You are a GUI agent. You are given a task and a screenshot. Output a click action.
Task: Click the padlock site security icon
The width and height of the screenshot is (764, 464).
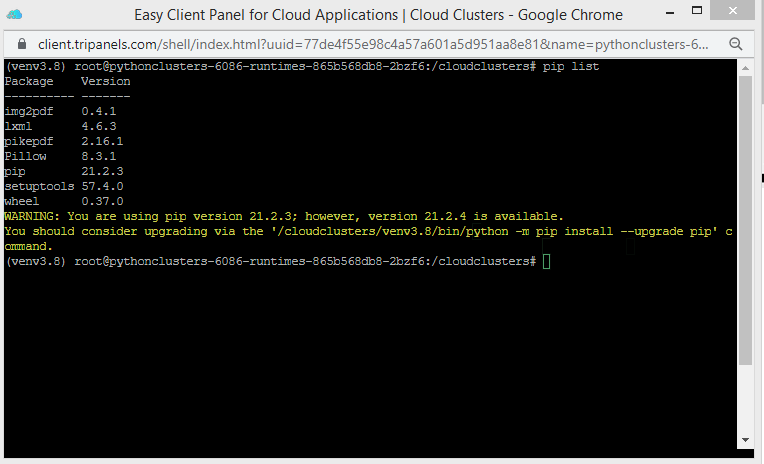point(22,44)
